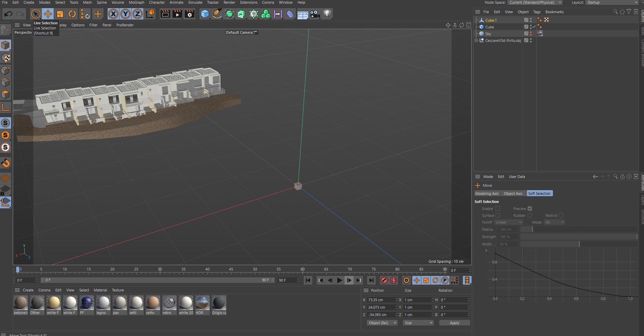This screenshot has height=336, width=644.
Task: Enable Snap icon in left sidebar
Action: (x=6, y=163)
